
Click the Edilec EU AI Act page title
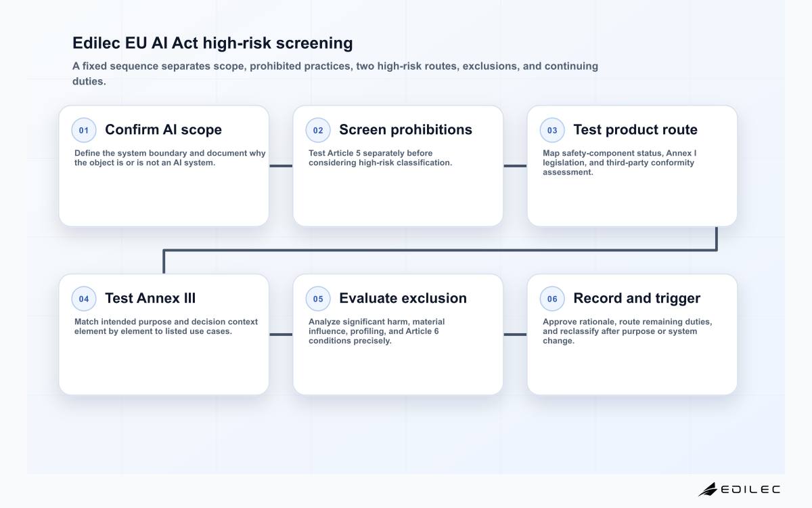[x=212, y=43]
